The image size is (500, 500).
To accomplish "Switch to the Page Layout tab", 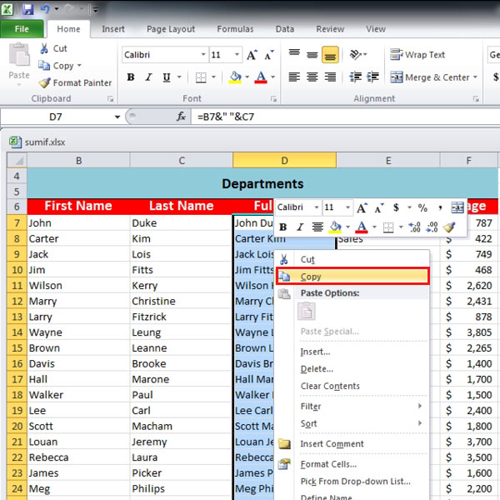I will (171, 29).
